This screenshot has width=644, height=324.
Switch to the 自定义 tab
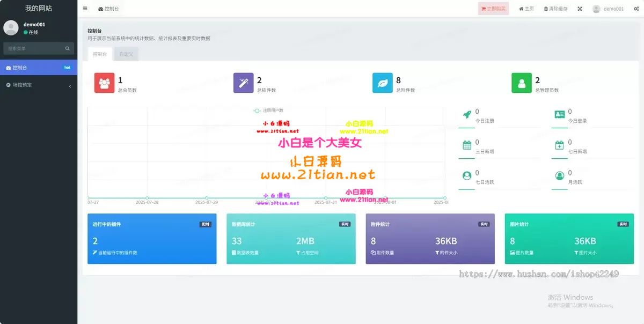(x=126, y=54)
